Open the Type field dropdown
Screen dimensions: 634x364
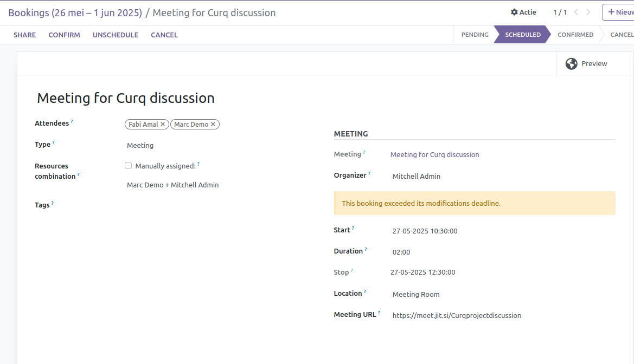tap(217, 146)
